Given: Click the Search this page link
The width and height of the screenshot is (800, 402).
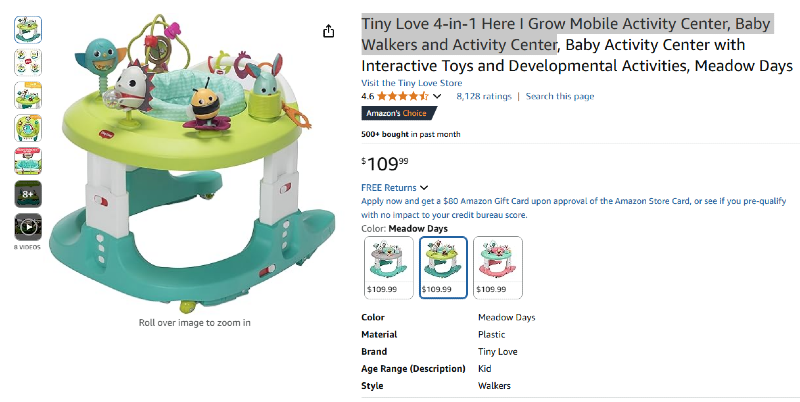Looking at the screenshot, I should [560, 97].
